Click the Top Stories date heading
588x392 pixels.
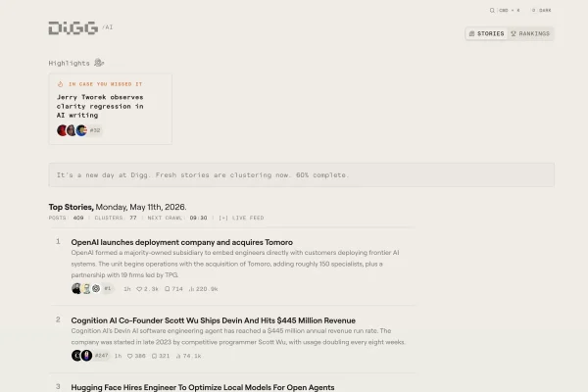tap(118, 207)
